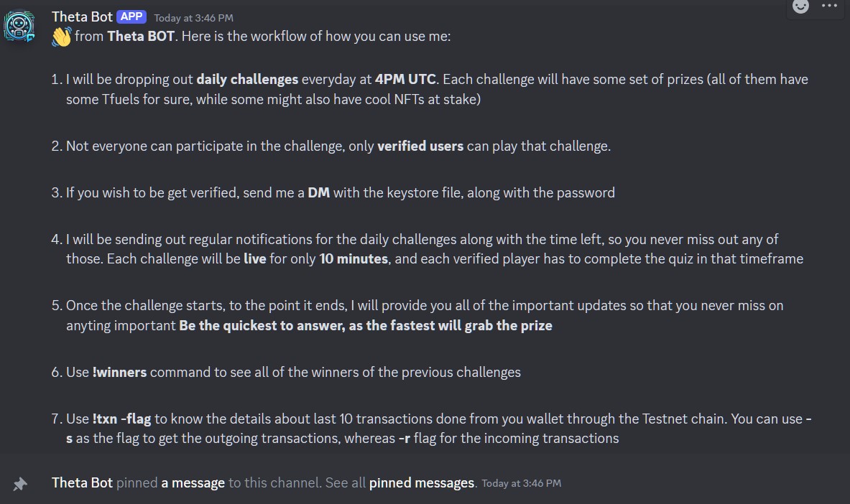Click the bolded verified users text
Viewport: 850px width, 504px height.
click(420, 146)
